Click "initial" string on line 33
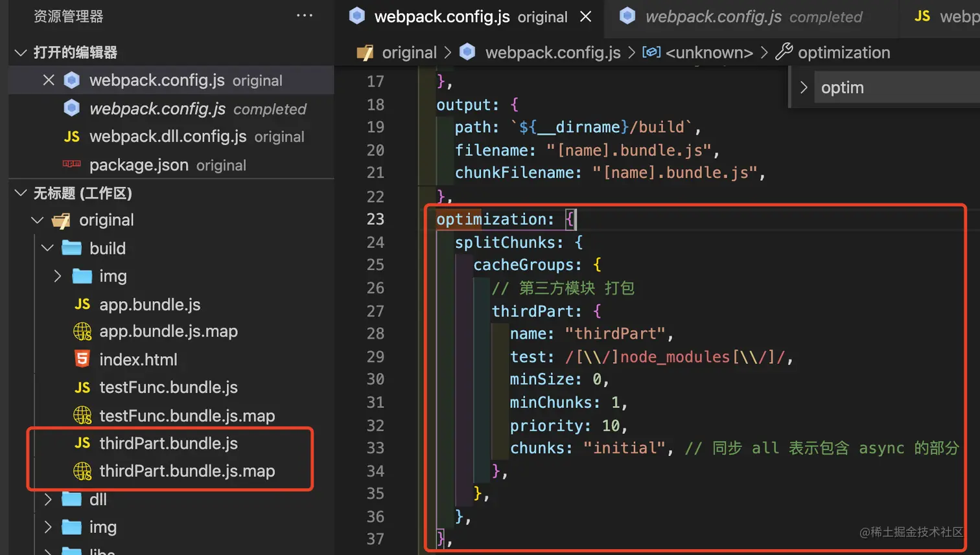The width and height of the screenshot is (980, 555). [624, 448]
